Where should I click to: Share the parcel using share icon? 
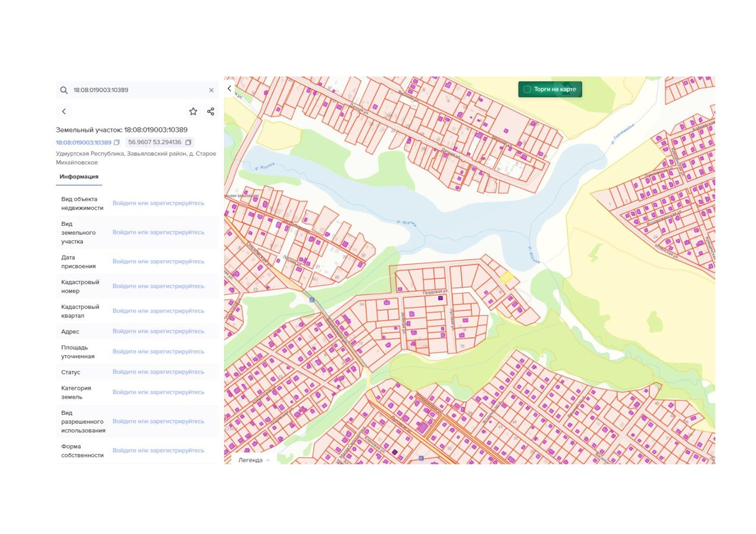tap(211, 111)
